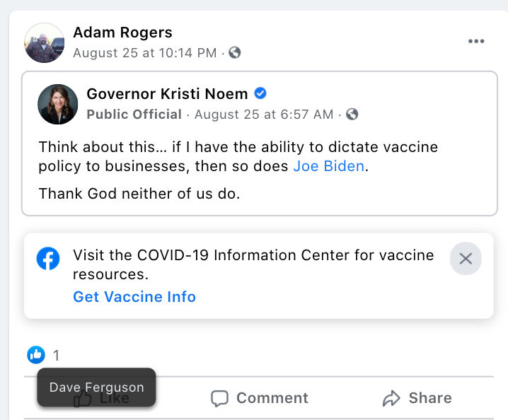
Task: Open the Joe Biden tagged link
Action: click(330, 167)
